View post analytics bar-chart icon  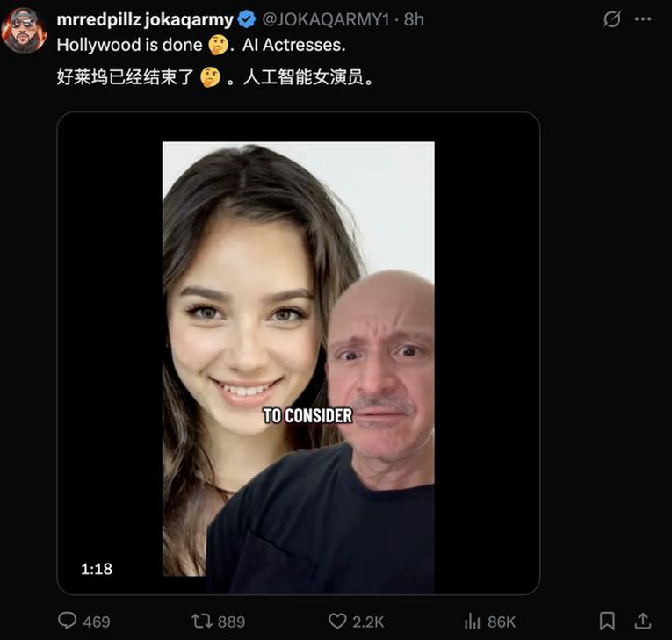click(472, 621)
